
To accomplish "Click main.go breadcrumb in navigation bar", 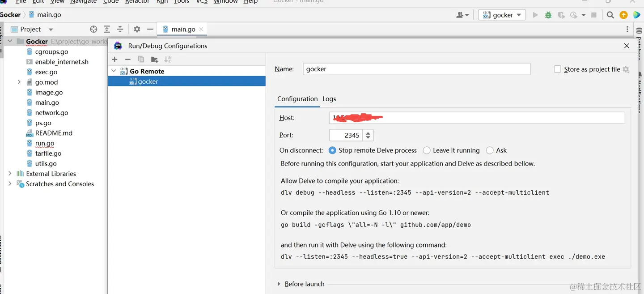I will (x=45, y=15).
